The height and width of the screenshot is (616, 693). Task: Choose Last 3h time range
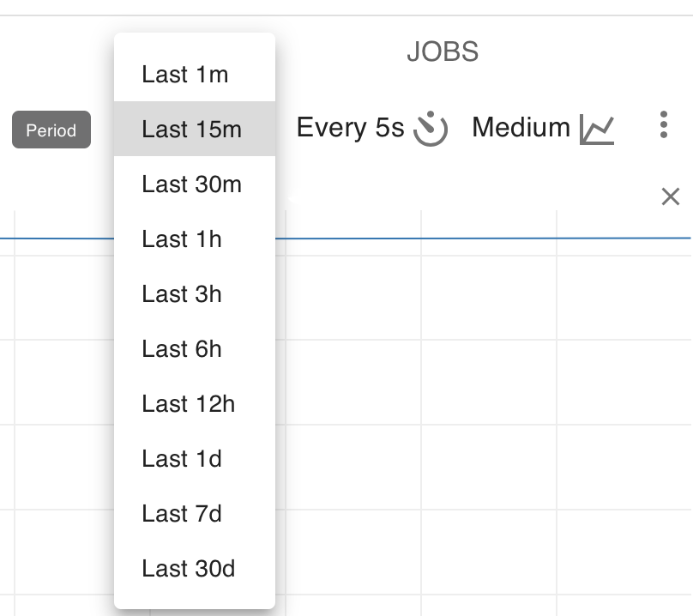(195, 293)
